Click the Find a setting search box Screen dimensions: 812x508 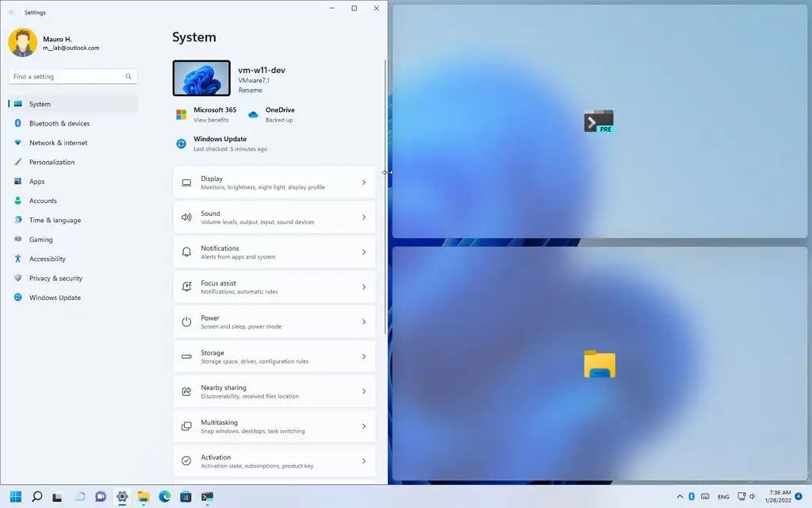click(x=67, y=77)
